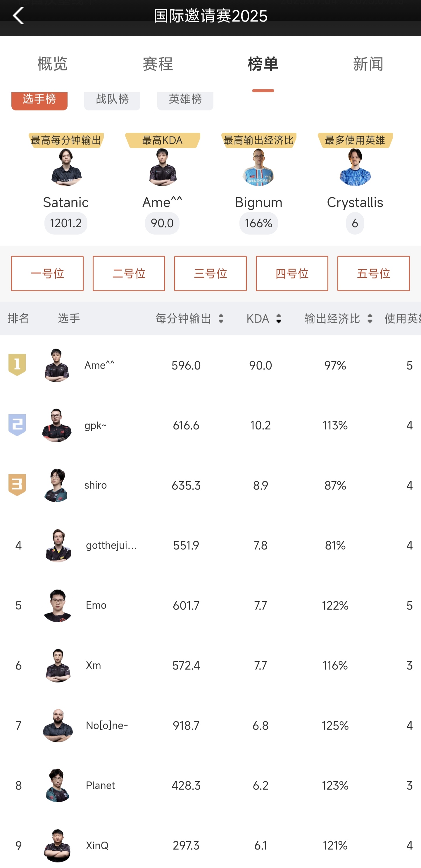Sort by 每分钟输出 arrows icon
Viewport: 421px width, 868px height.
221,318
